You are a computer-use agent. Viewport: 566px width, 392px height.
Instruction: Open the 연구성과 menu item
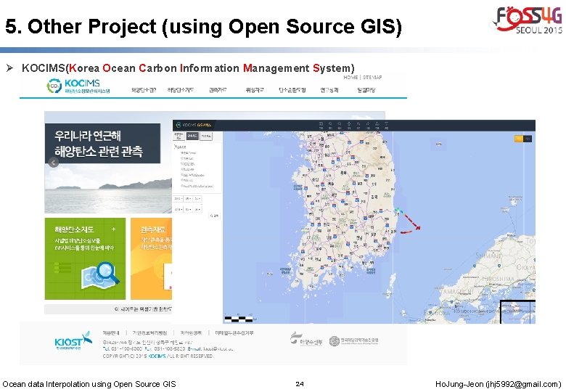click(x=329, y=90)
